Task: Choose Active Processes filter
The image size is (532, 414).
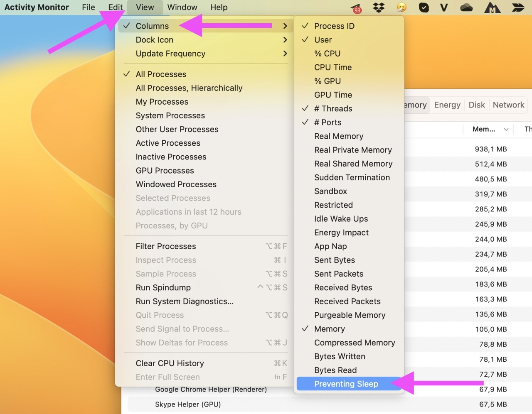Action: [204, 143]
